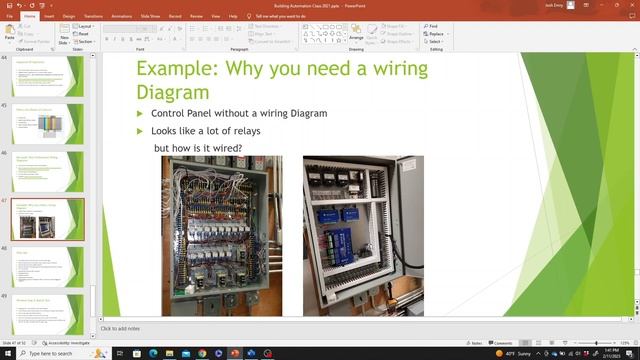Open the Shape Outline dropdown
640x360 pixels.
[x=396, y=34]
